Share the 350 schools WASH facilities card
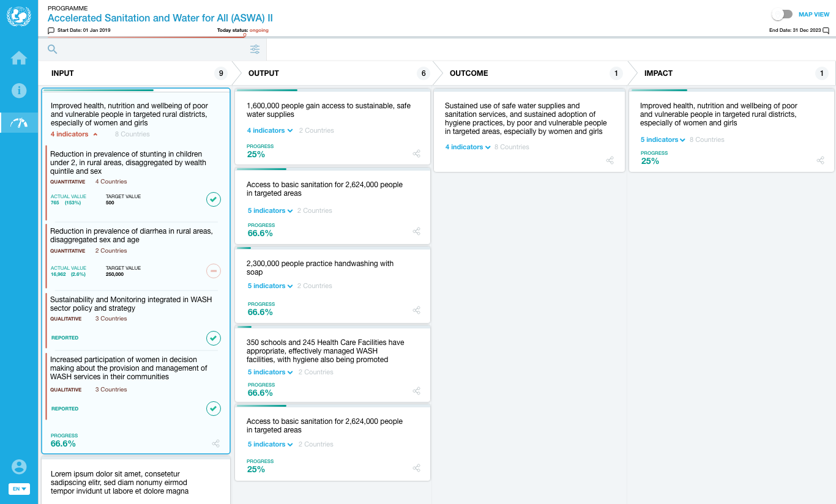This screenshot has width=836, height=504. pos(417,391)
